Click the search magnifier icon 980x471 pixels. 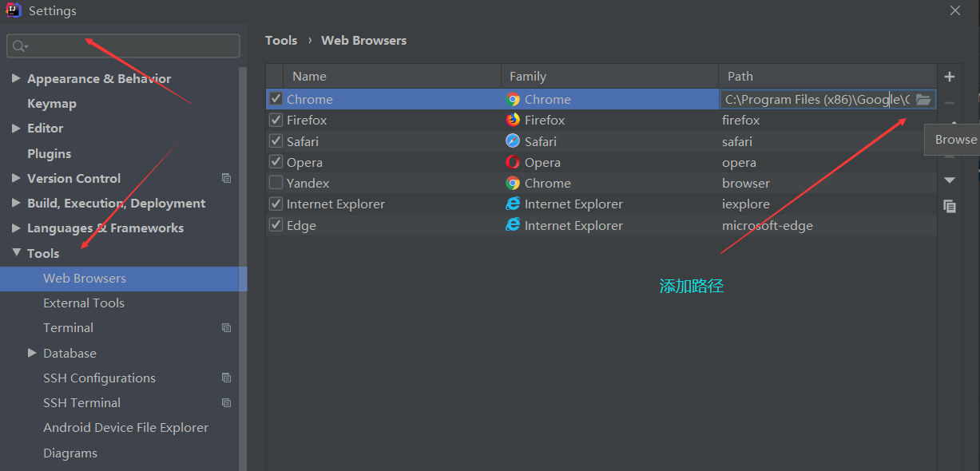click(20, 46)
